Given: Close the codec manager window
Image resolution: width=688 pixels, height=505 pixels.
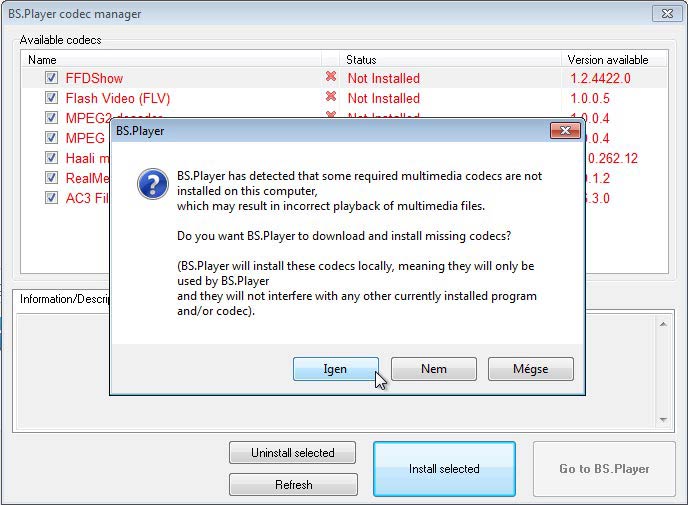Looking at the screenshot, I should [667, 14].
